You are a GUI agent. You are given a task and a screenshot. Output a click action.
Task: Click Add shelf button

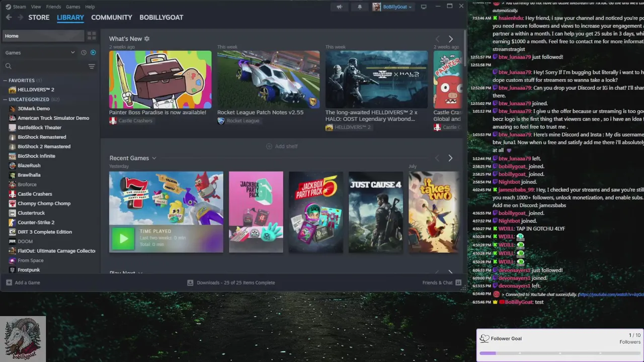282,146
